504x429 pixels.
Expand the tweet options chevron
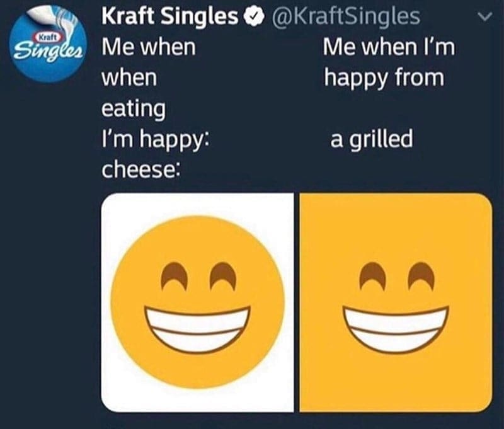(x=485, y=18)
